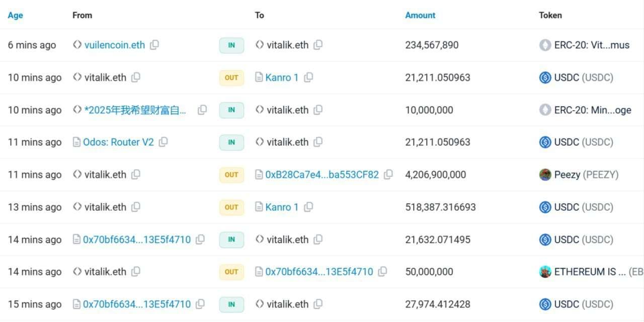Image resolution: width=644 pixels, height=322 pixels.
Task: Copy vitalik.eth sender in 13 mins row
Action: point(136,207)
